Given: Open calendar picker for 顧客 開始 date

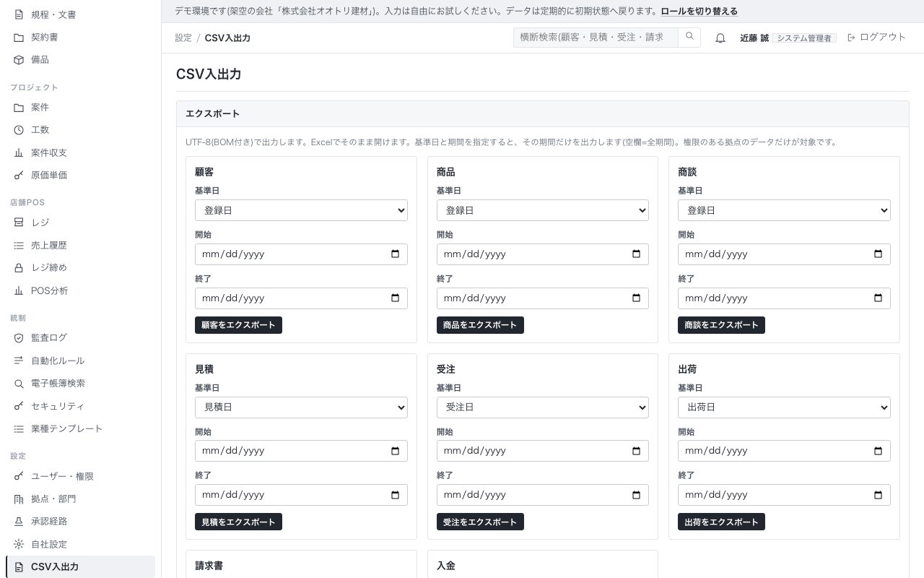Looking at the screenshot, I should point(395,254).
